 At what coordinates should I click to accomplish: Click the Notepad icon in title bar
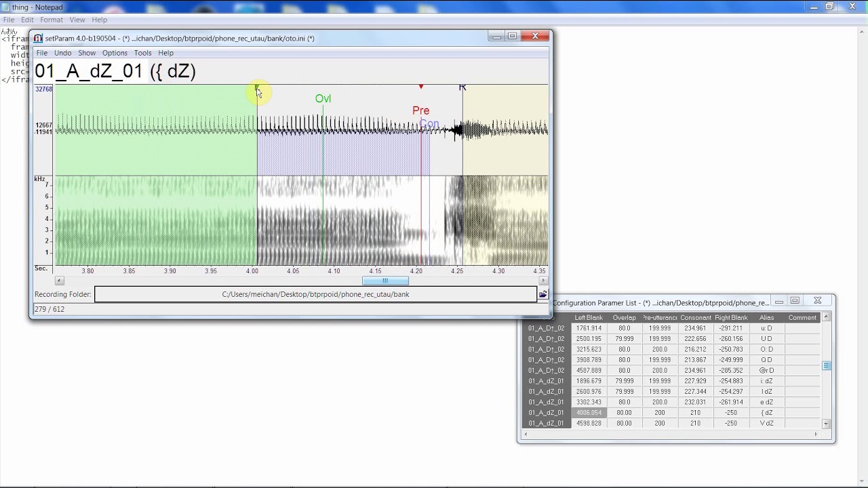tap(5, 7)
